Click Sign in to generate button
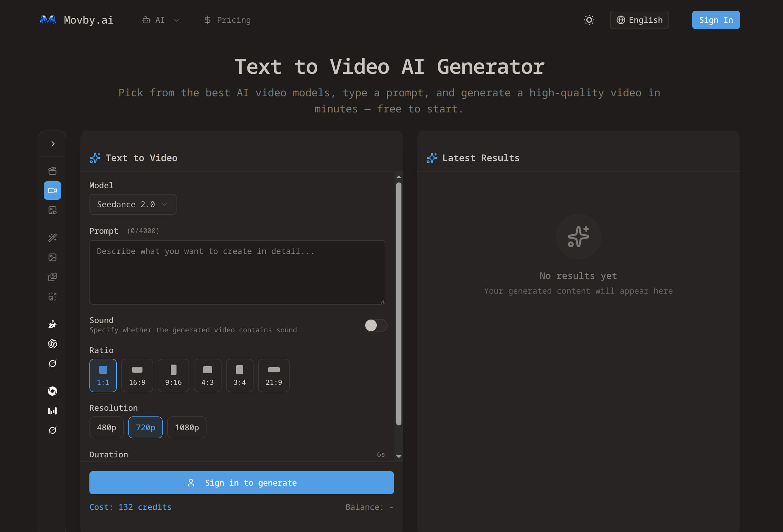The image size is (783, 532). click(242, 483)
